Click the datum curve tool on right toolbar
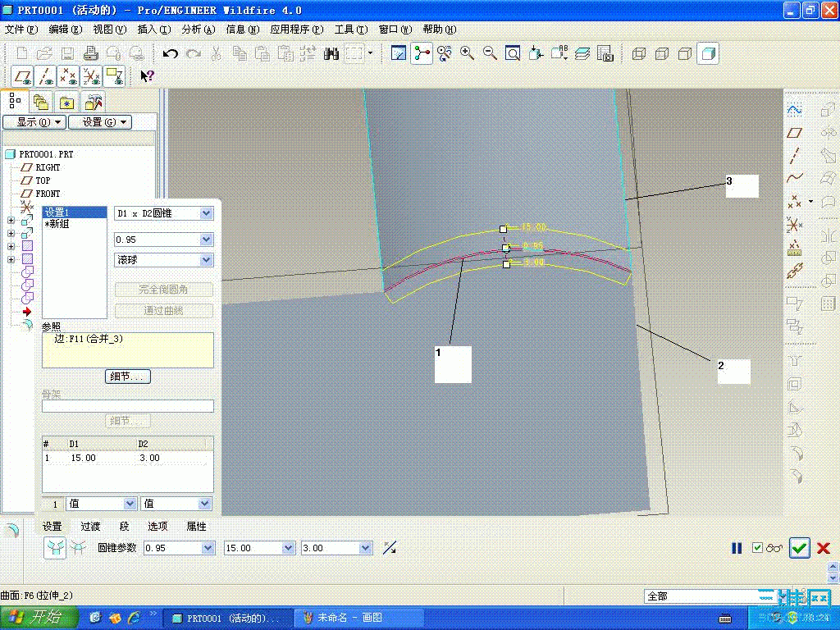840x630 pixels. pos(794,178)
